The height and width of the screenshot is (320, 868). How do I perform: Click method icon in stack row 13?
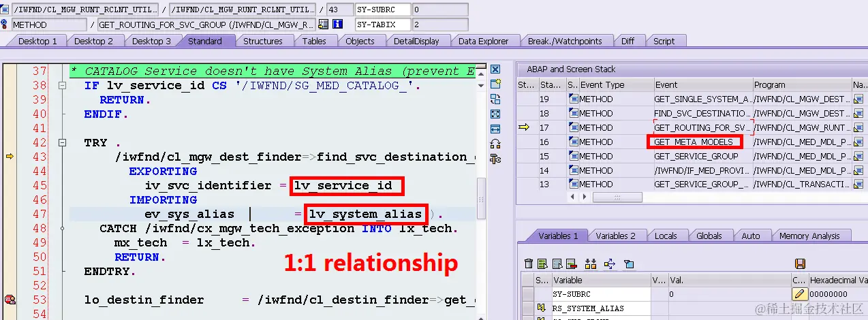[x=573, y=184]
